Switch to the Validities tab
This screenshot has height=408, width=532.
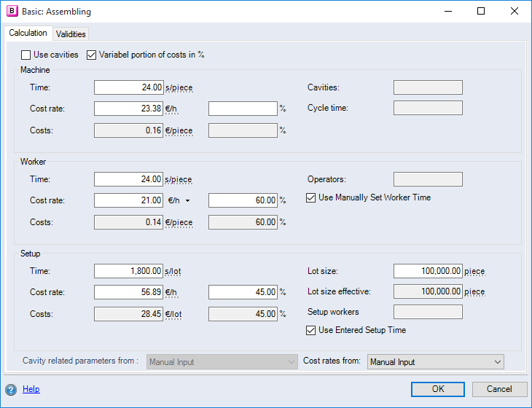(71, 34)
